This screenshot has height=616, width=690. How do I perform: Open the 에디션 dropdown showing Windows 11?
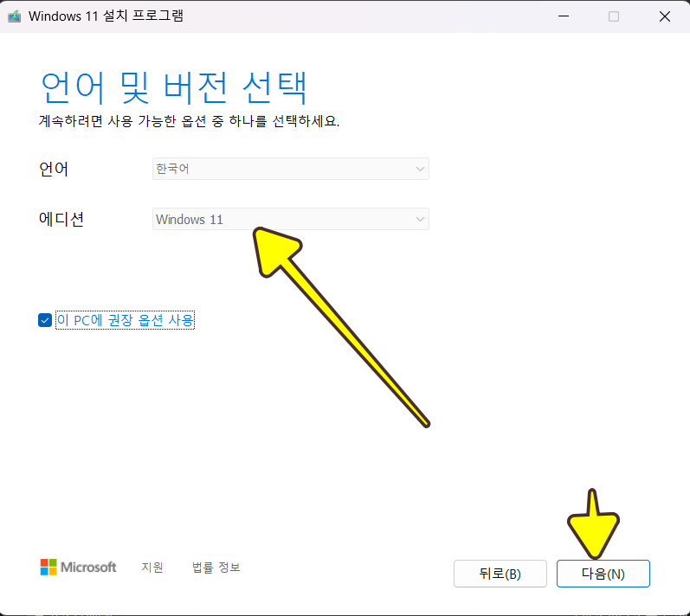click(290, 219)
